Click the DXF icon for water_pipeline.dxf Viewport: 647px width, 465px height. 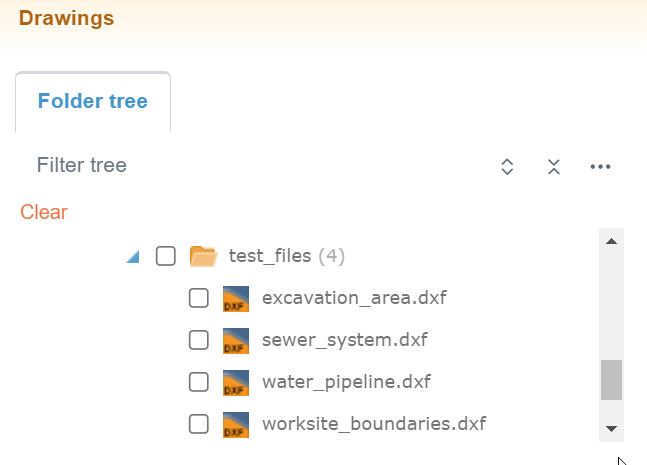pos(236,382)
